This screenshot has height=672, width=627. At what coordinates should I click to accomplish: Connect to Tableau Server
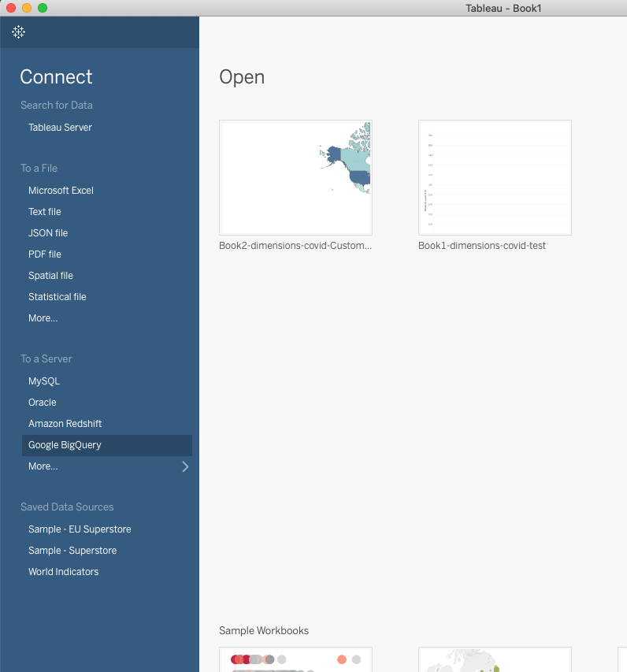pos(60,128)
